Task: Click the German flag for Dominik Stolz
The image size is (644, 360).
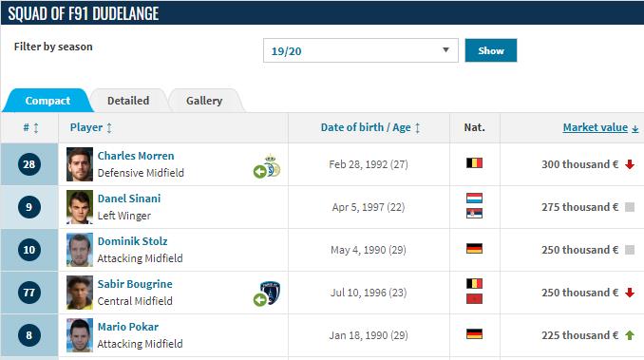Action: (x=474, y=248)
